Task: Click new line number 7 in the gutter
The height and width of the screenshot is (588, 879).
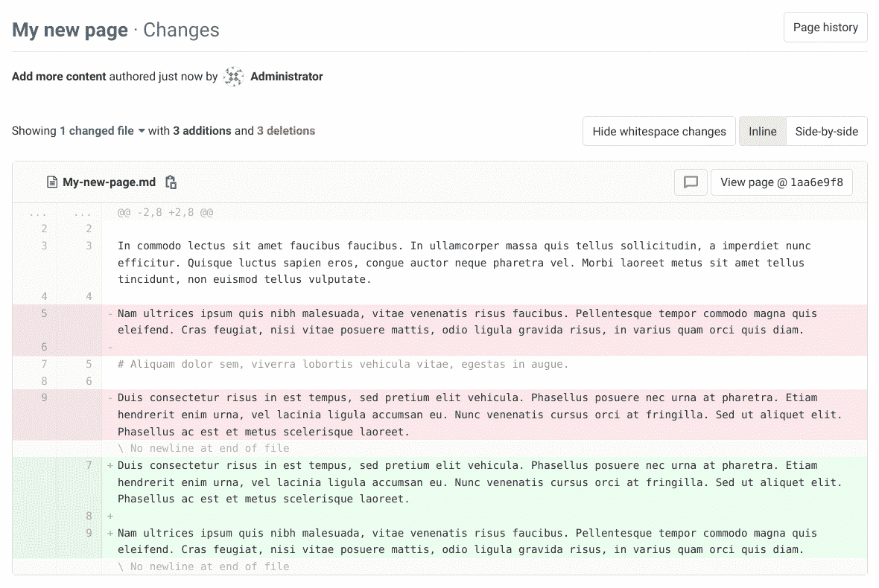Action: pyautogui.click(x=89, y=465)
